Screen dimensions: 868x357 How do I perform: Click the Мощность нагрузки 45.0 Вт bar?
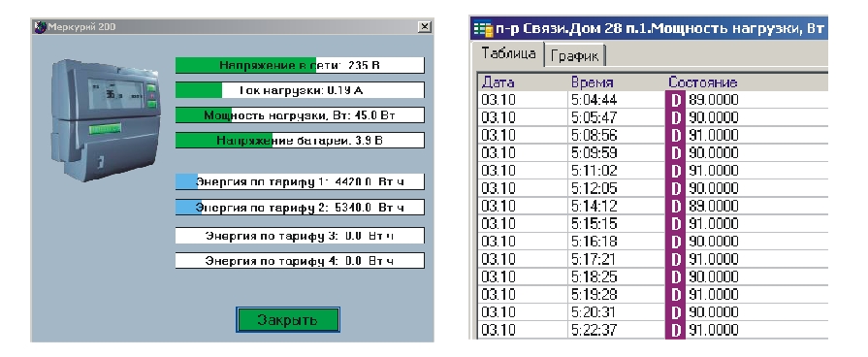pyautogui.click(x=300, y=115)
